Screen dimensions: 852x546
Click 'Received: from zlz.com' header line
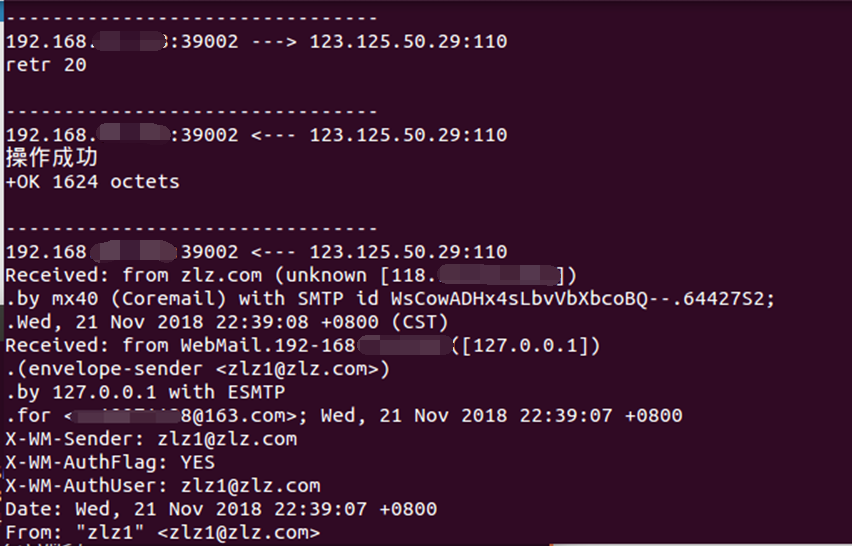[x=291, y=275]
